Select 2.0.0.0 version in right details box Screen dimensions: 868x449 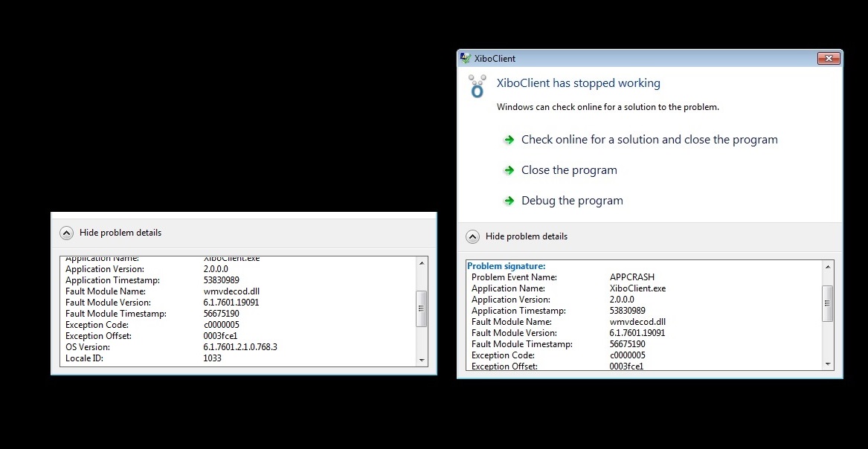[622, 300]
